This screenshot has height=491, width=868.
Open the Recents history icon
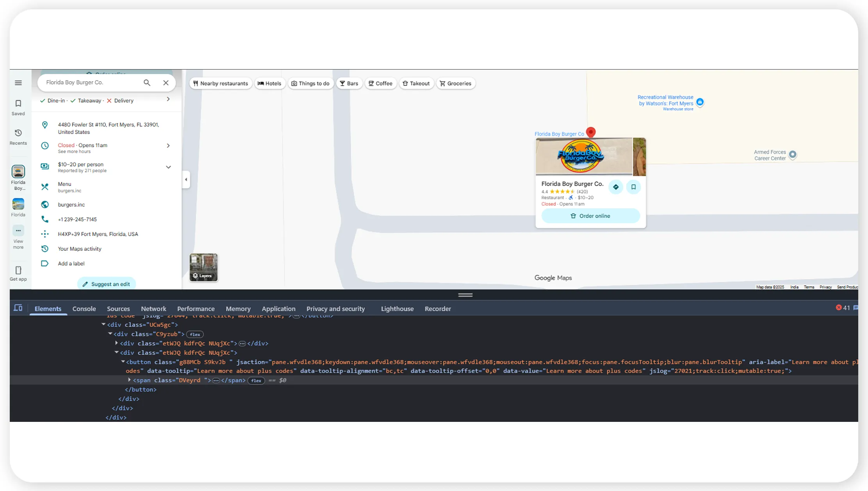18,133
